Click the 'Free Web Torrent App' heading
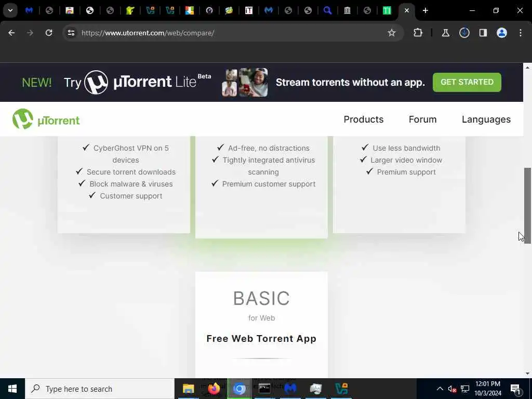Viewport: 532px width, 399px height. [261, 339]
